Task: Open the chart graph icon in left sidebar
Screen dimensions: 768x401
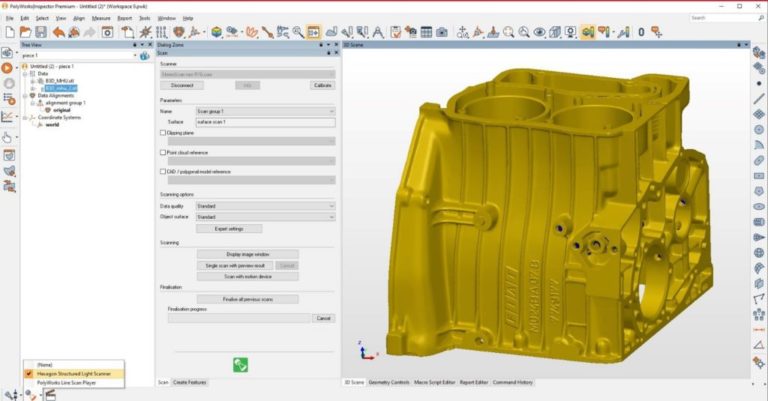Action: coord(7,117)
